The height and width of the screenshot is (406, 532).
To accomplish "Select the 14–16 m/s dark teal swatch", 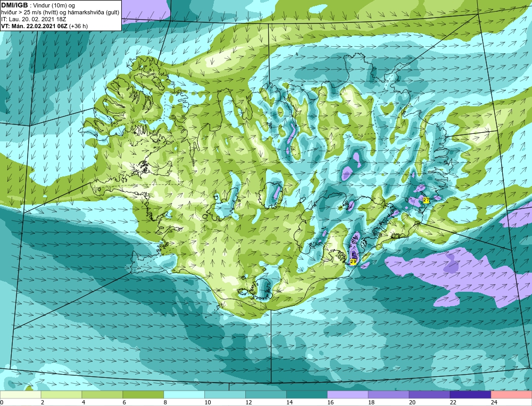I will [x=307, y=395].
